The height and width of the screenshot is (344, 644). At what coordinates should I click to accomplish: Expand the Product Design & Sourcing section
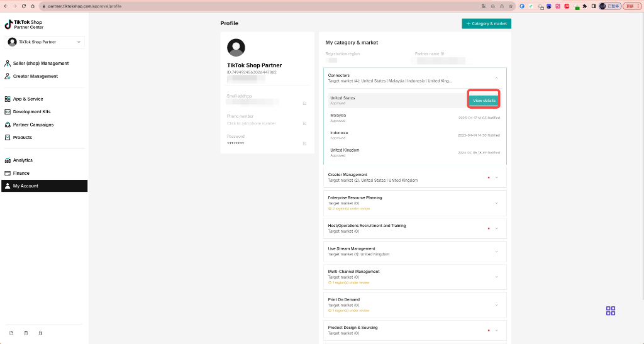(497, 330)
